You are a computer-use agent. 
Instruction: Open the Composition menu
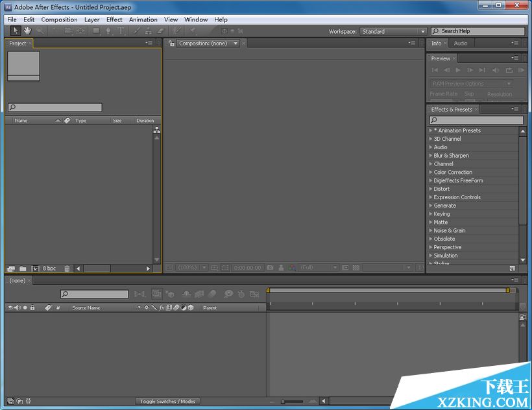click(60, 19)
